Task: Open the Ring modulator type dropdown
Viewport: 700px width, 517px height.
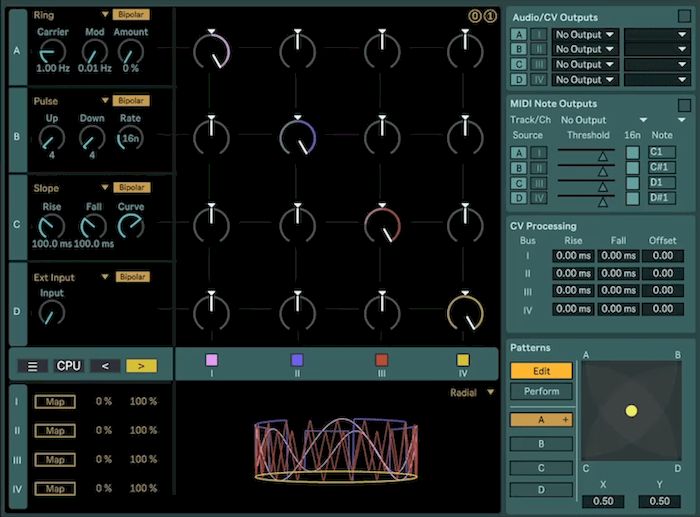Action: [x=105, y=15]
